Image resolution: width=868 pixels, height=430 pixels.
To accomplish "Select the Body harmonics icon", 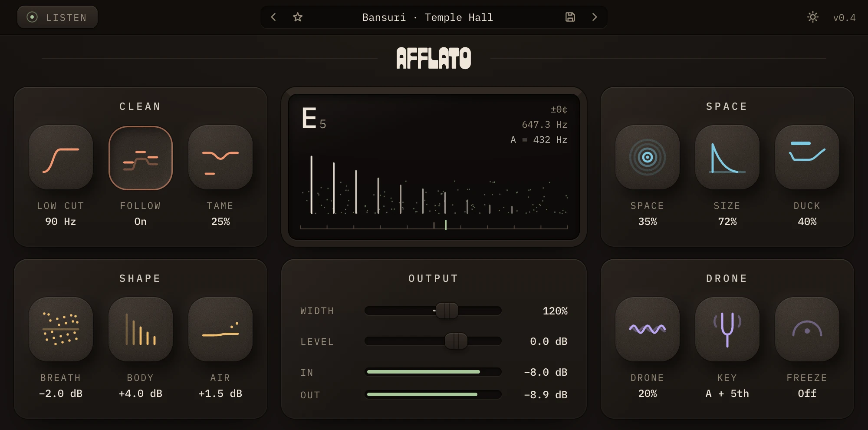I will 141,329.
